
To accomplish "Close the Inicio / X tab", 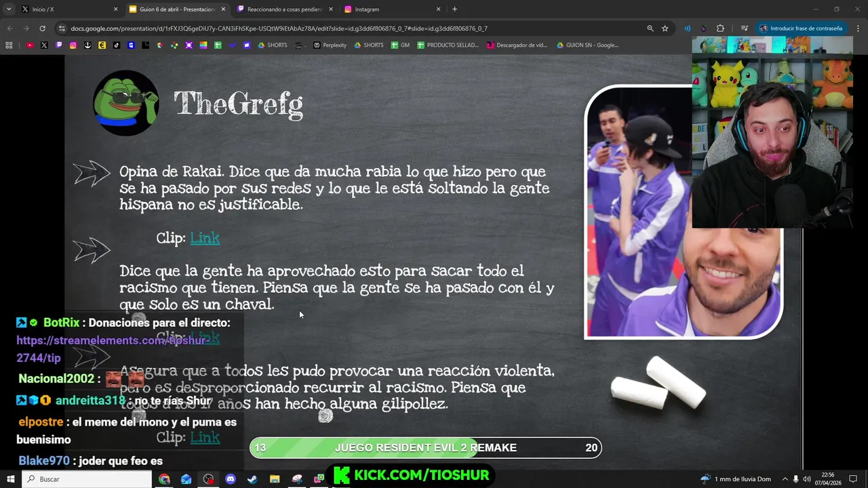I will 115,9.
